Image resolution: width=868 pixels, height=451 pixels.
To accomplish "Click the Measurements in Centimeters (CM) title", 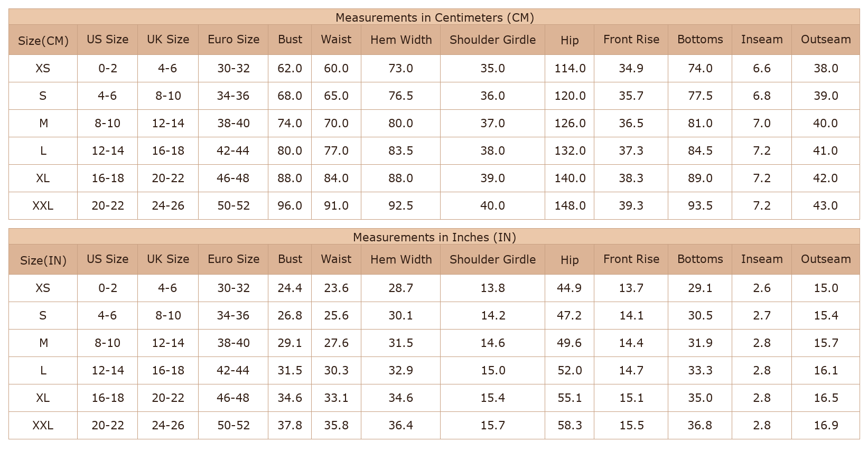I will [x=434, y=17].
